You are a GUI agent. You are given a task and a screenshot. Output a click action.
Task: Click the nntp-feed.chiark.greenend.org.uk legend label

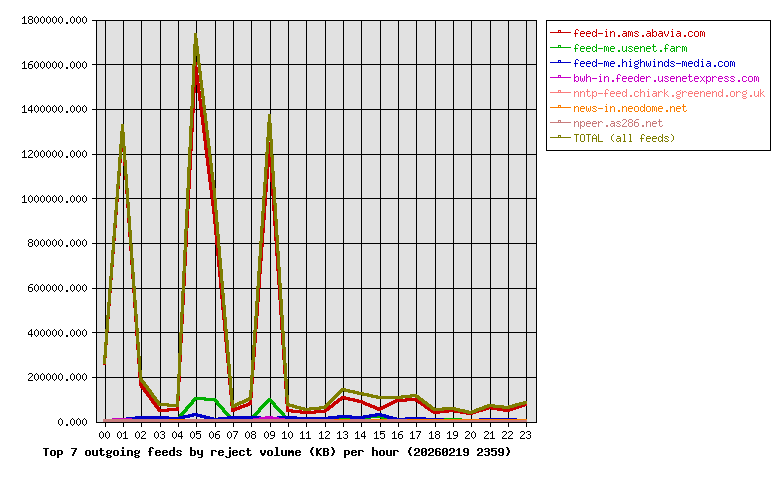point(669,94)
